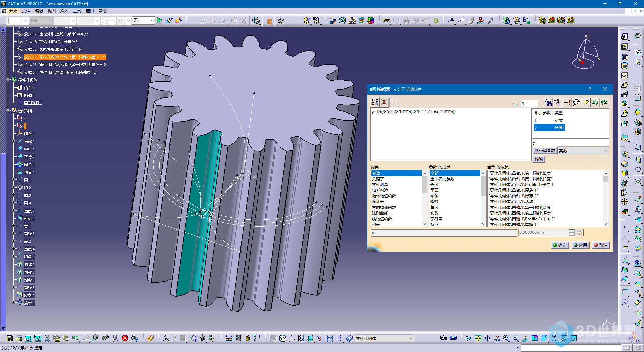Image resolution: width=644 pixels, height=352 pixels.
Task: Click the Redo arrow in rule editor toolbar
Action: click(x=604, y=102)
